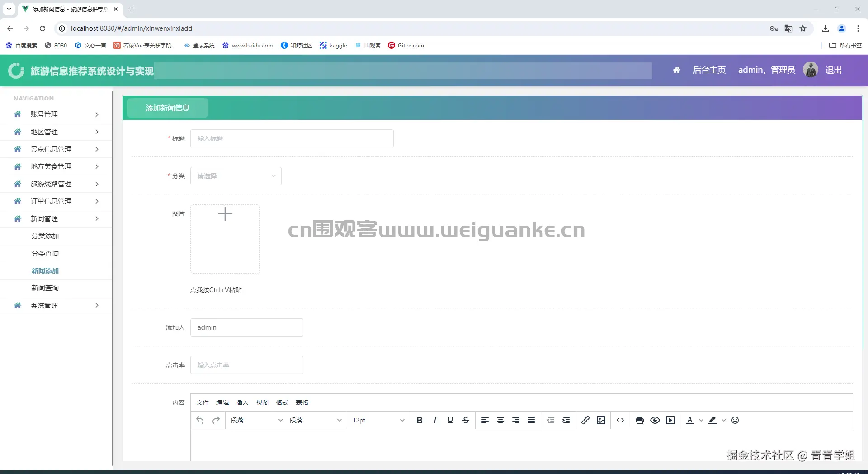Expand the 景点信息管理 sidebar menu
This screenshot has height=474, width=868.
click(56, 149)
